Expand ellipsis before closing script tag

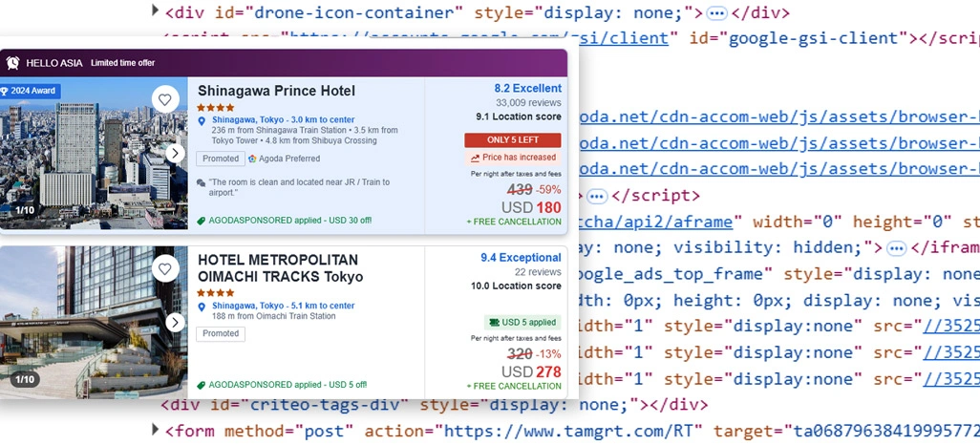(x=598, y=197)
